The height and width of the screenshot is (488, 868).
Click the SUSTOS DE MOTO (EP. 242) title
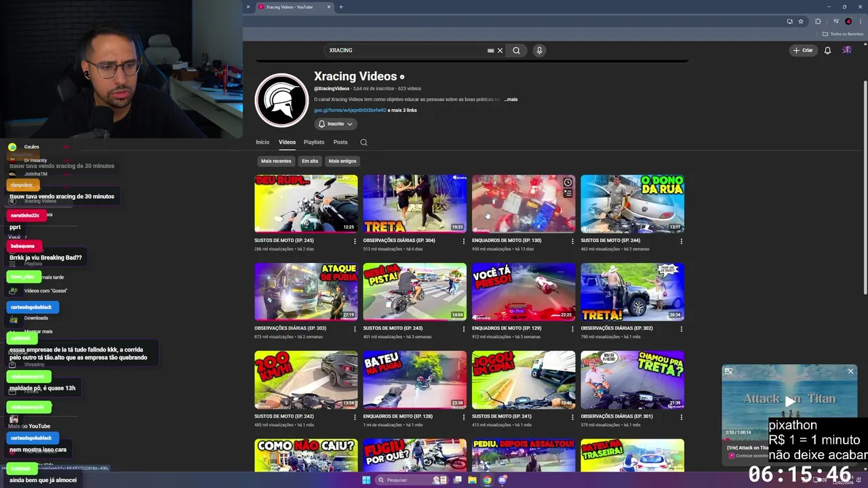pos(284,416)
